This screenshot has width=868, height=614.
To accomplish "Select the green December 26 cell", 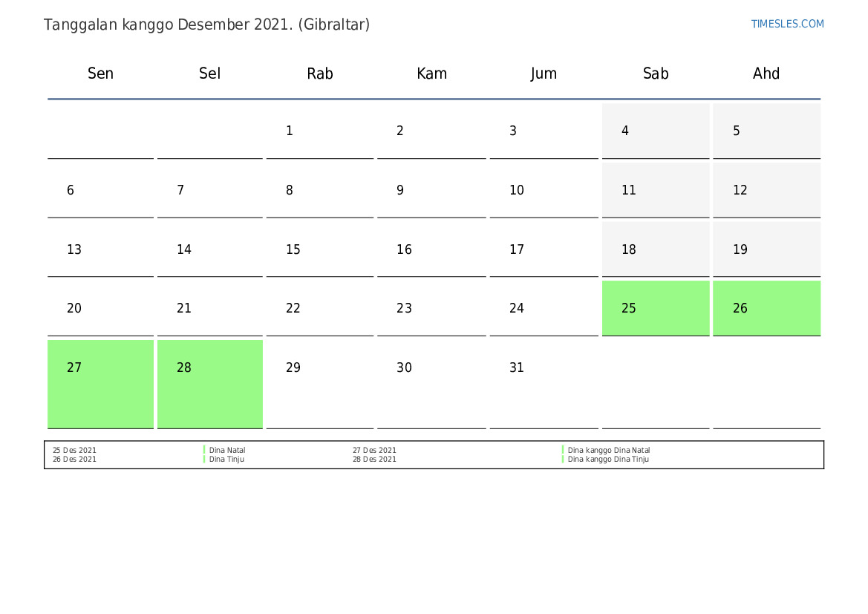I will pos(767,308).
